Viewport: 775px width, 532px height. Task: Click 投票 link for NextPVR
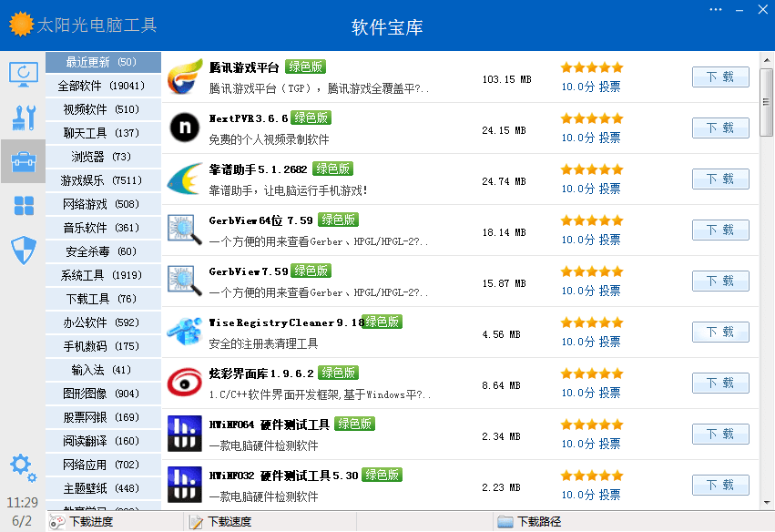coord(609,138)
